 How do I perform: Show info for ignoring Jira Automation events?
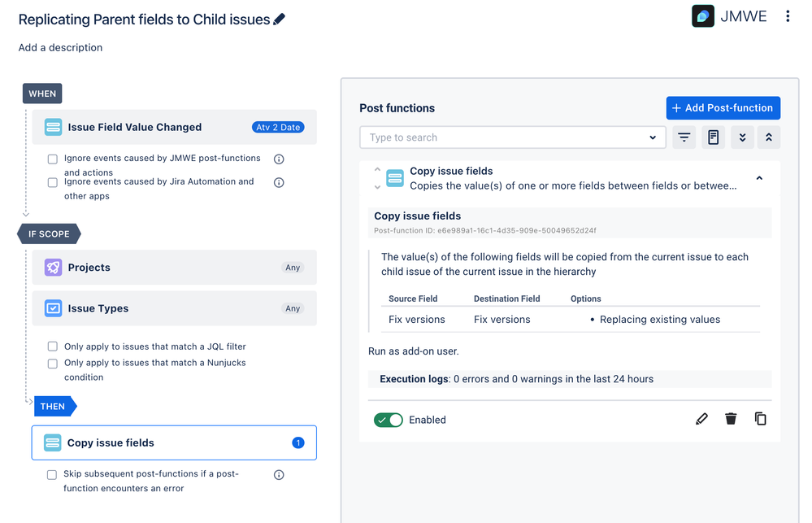coord(279,182)
